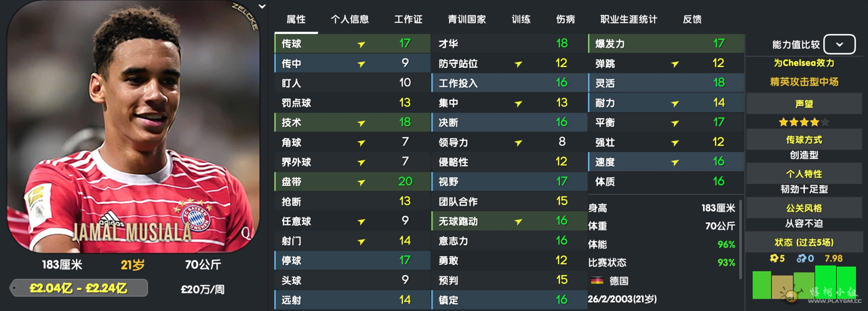Click the 精英攻击型中场 role link

(x=804, y=82)
